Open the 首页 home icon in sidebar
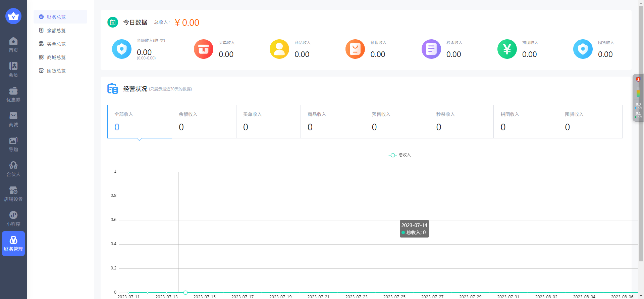Screen dimensions: 644x299 (x=13, y=45)
